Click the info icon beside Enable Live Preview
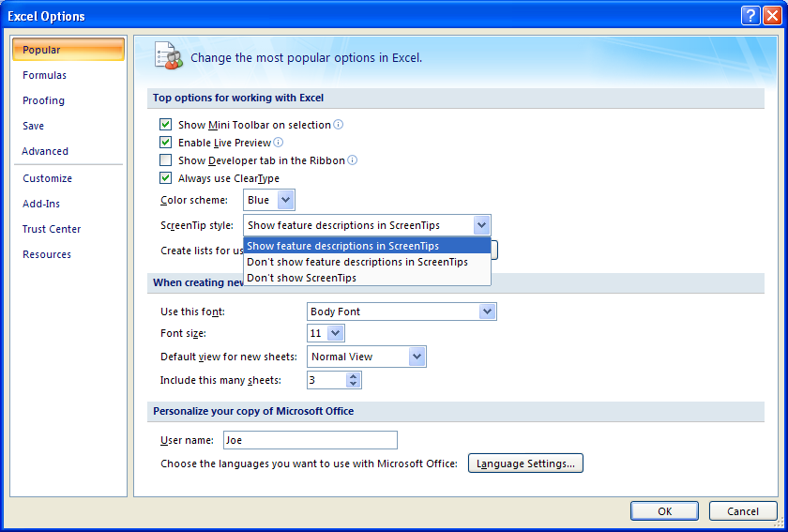Image resolution: width=788 pixels, height=532 pixels. coord(278,143)
